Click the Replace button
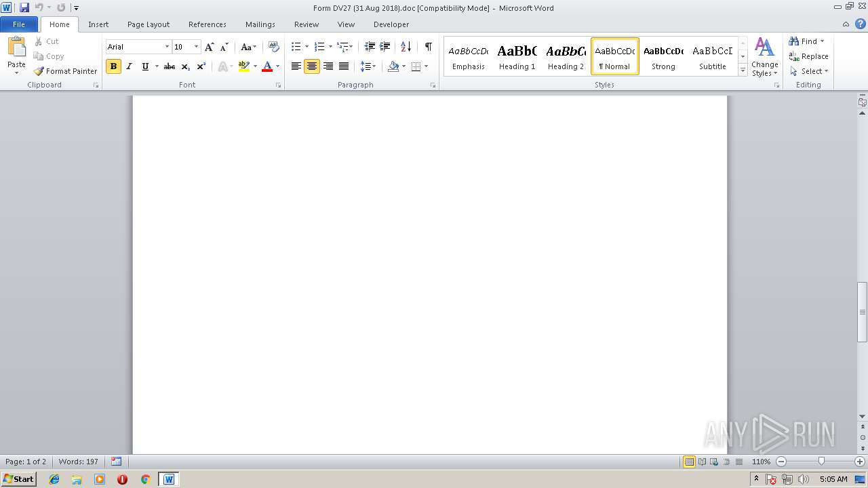 point(808,56)
